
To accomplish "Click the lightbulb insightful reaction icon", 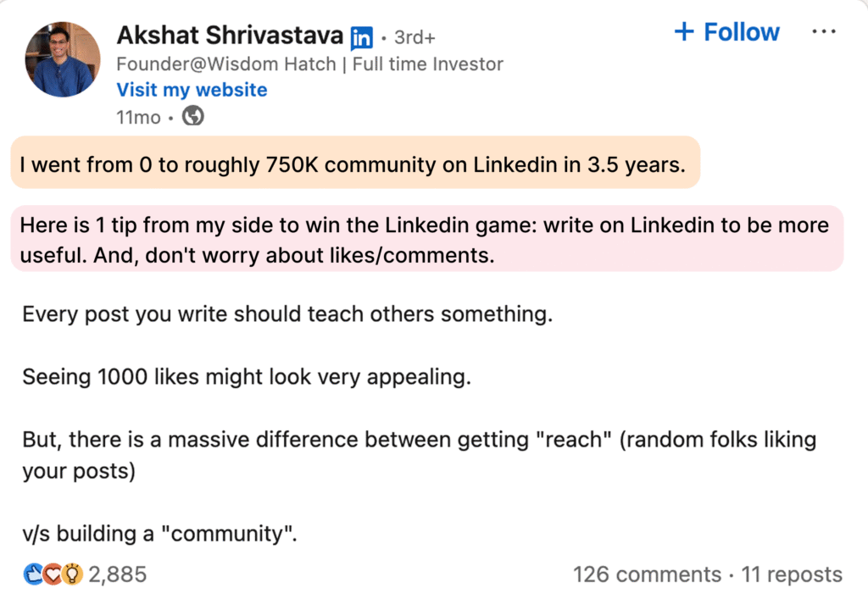I will click(x=72, y=574).
